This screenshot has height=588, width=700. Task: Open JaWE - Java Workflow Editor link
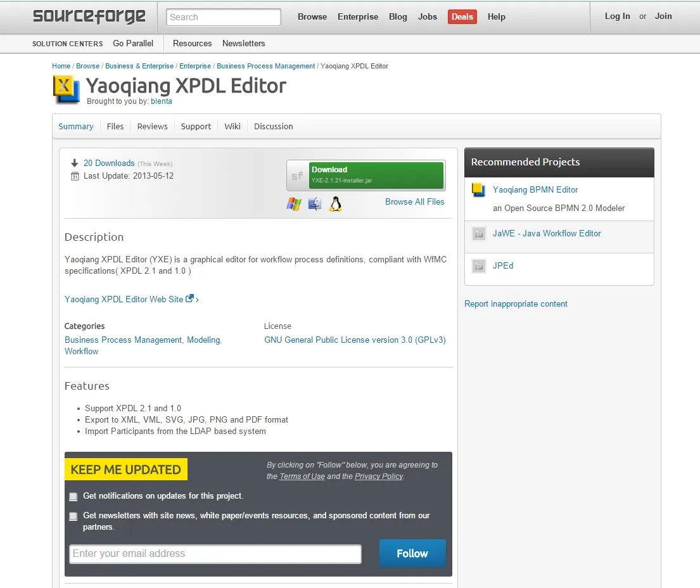click(x=547, y=234)
